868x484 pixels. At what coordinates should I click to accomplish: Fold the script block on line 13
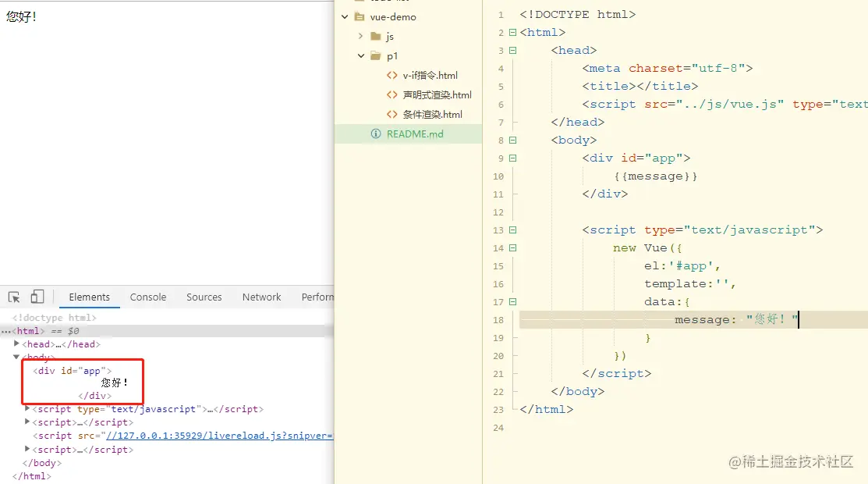pos(512,230)
